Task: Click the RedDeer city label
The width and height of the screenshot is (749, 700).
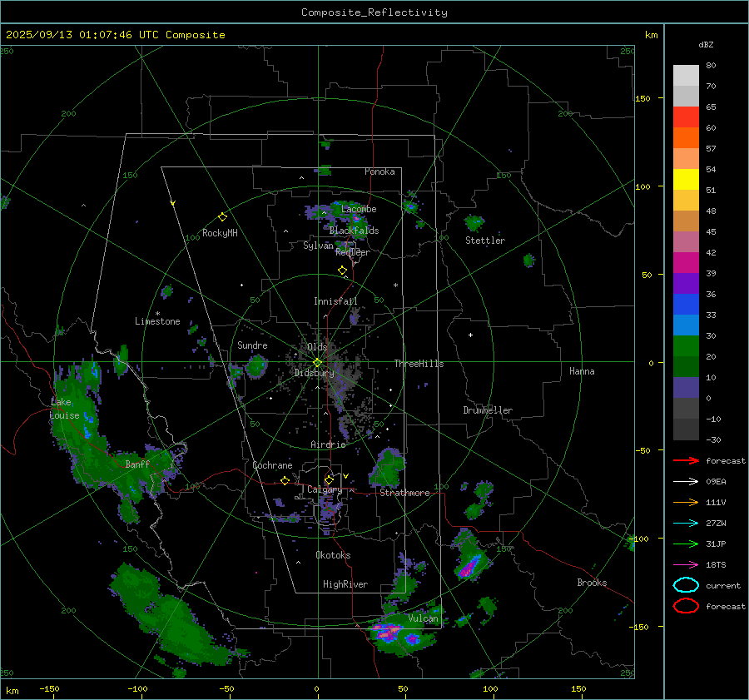Action: click(x=353, y=252)
